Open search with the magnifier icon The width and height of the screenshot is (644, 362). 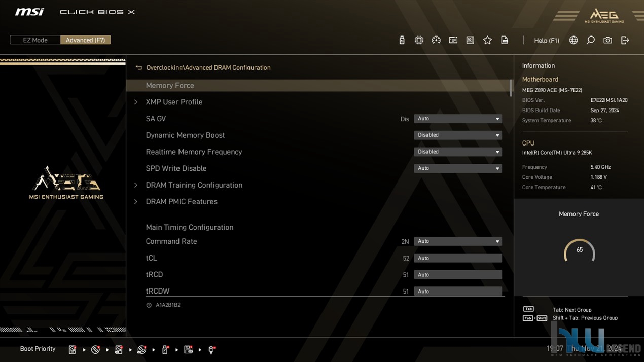(591, 40)
